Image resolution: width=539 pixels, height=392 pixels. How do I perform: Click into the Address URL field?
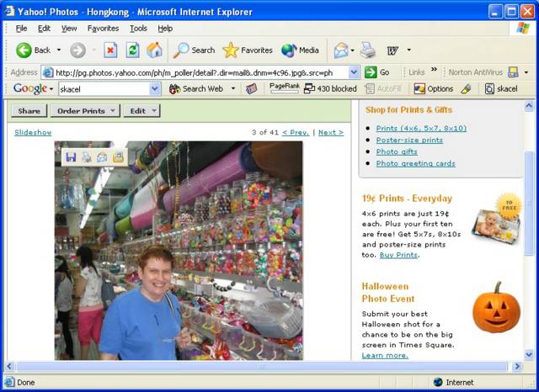point(200,72)
